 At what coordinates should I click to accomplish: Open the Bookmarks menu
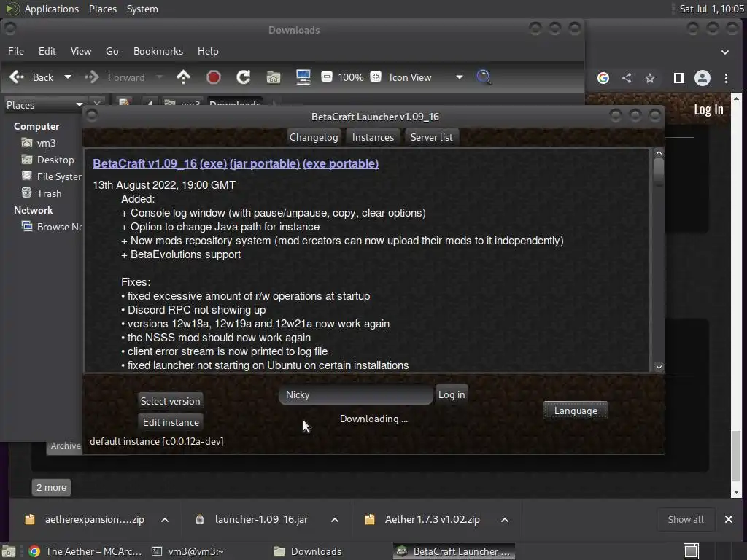tap(158, 51)
